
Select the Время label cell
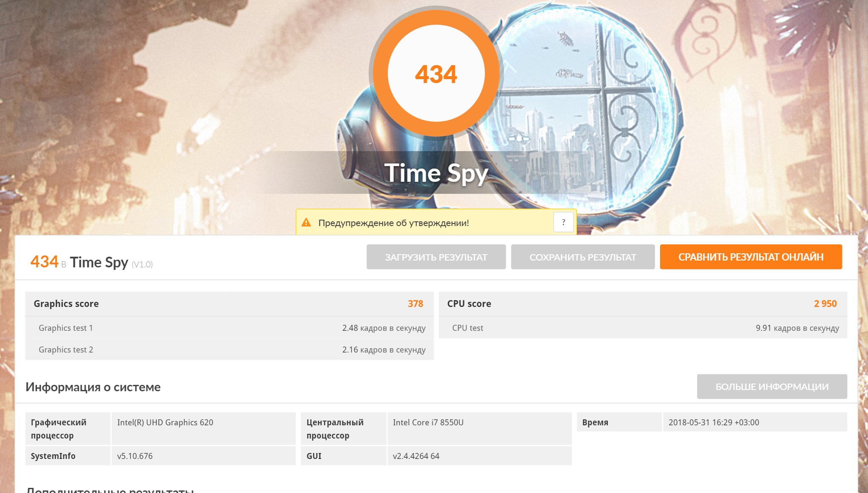pos(619,422)
